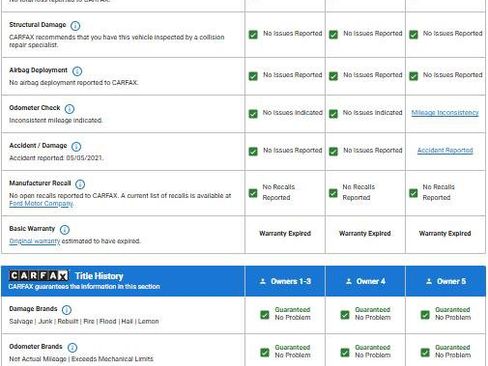Click 'Guaranteed No Problem' for Owner 5 Damage Brands
The height and width of the screenshot is (366, 488).
pyautogui.click(x=453, y=314)
